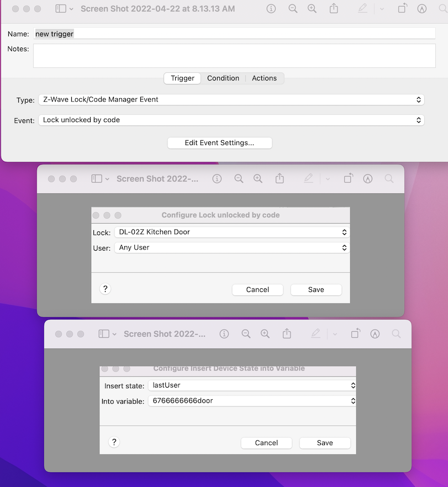Open the Type dropdown Z-Wave Lock/Code Manager
This screenshot has width=448, height=487.
231,100
